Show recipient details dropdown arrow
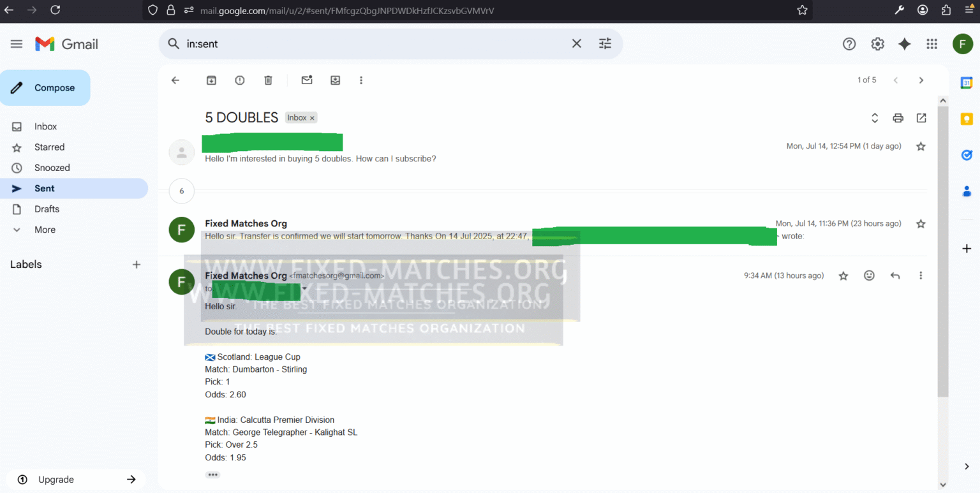The height and width of the screenshot is (493, 980). (304, 288)
